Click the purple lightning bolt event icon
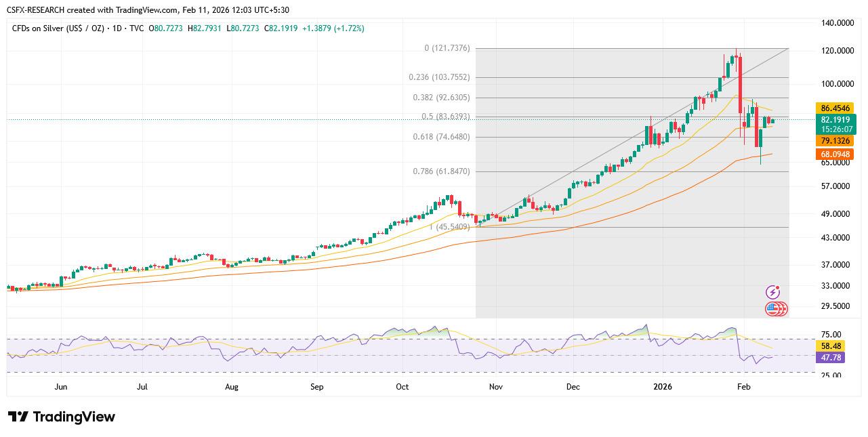Viewport: 868px width, 437px height. [772, 292]
